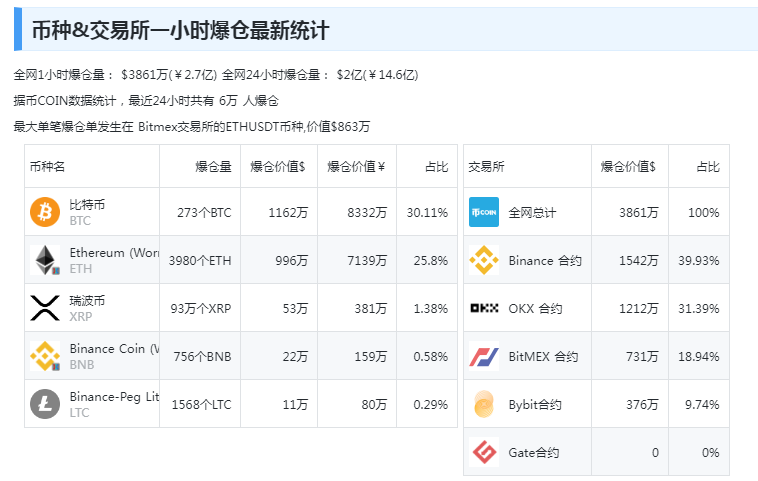
Task: Click the OKX exchange logo icon
Action: [484, 308]
